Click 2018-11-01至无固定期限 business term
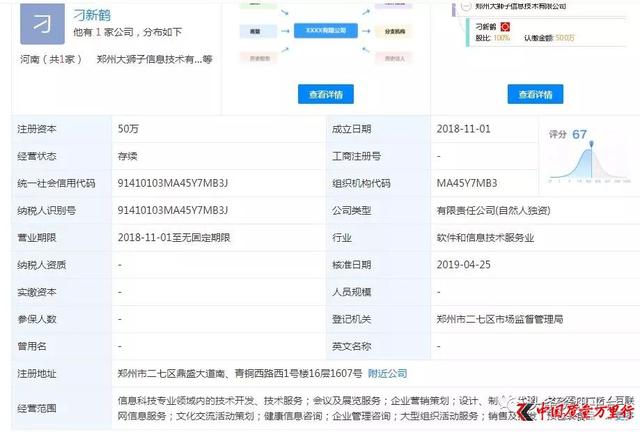The width and height of the screenshot is (640, 432). (174, 238)
